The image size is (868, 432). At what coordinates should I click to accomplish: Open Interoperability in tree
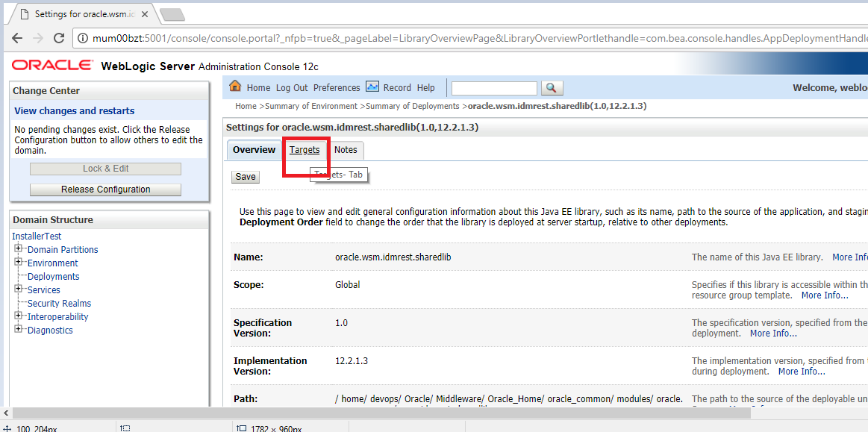pyautogui.click(x=57, y=316)
